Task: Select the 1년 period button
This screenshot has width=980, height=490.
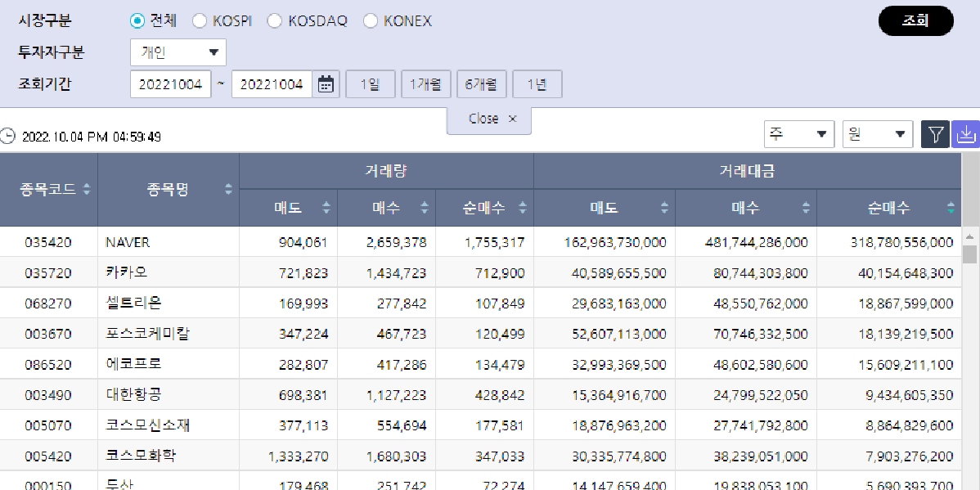Action: 537,83
